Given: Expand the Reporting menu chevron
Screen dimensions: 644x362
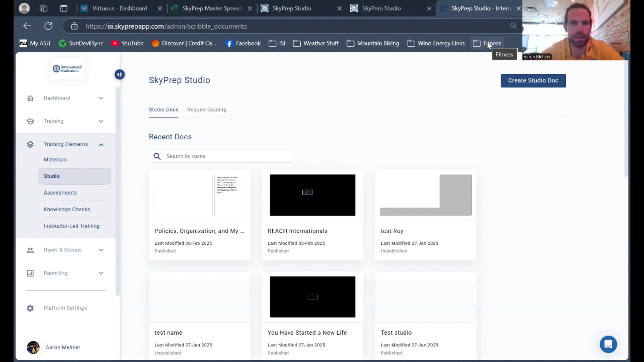Looking at the screenshot, I should (x=101, y=273).
